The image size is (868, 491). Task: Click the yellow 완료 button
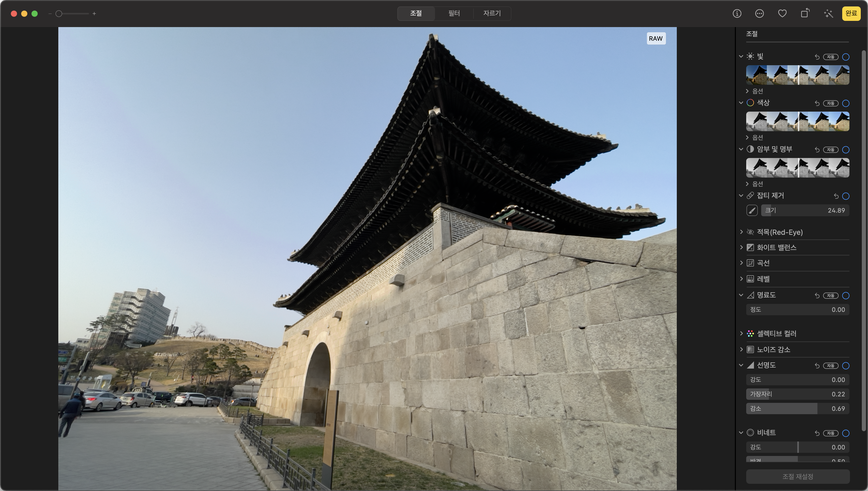point(851,13)
